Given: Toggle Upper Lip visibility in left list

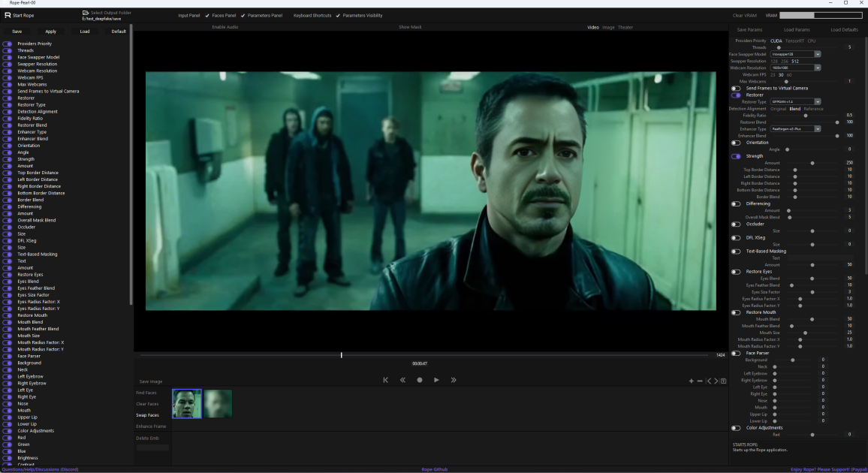Looking at the screenshot, I should 8,417.
